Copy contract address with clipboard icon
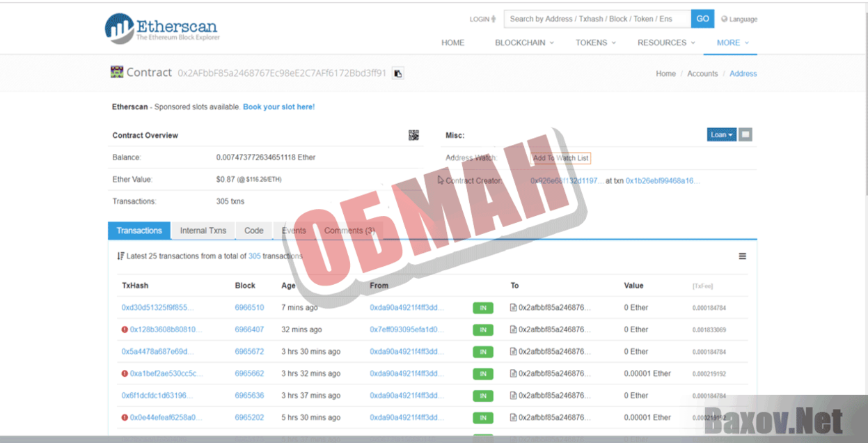The image size is (868, 443). point(397,73)
